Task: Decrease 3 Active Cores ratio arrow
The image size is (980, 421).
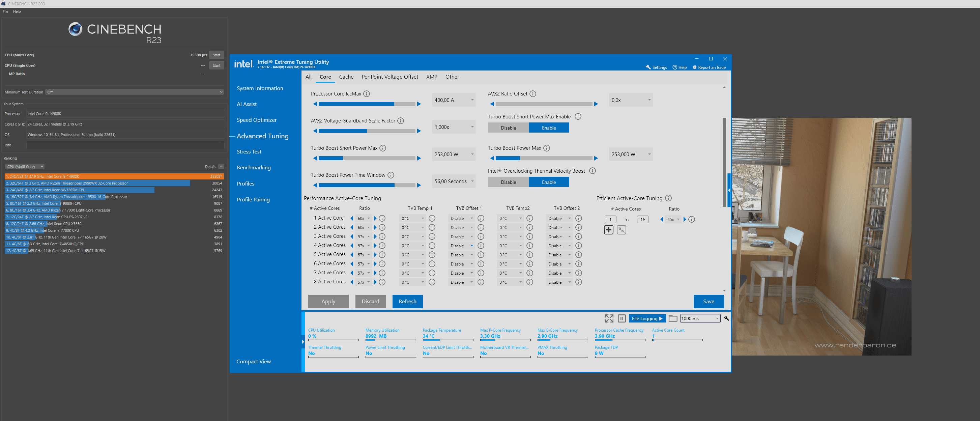Action: click(351, 237)
